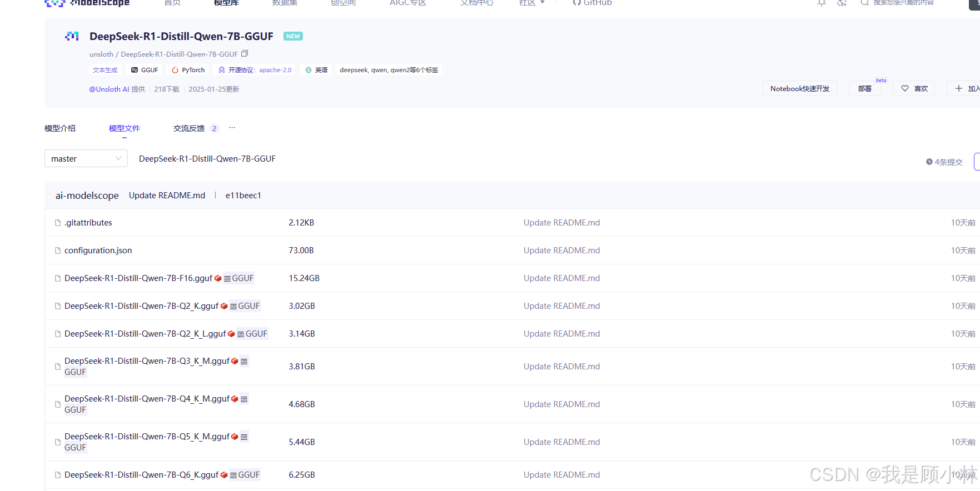Open the 交流反馈 tab

(x=189, y=128)
